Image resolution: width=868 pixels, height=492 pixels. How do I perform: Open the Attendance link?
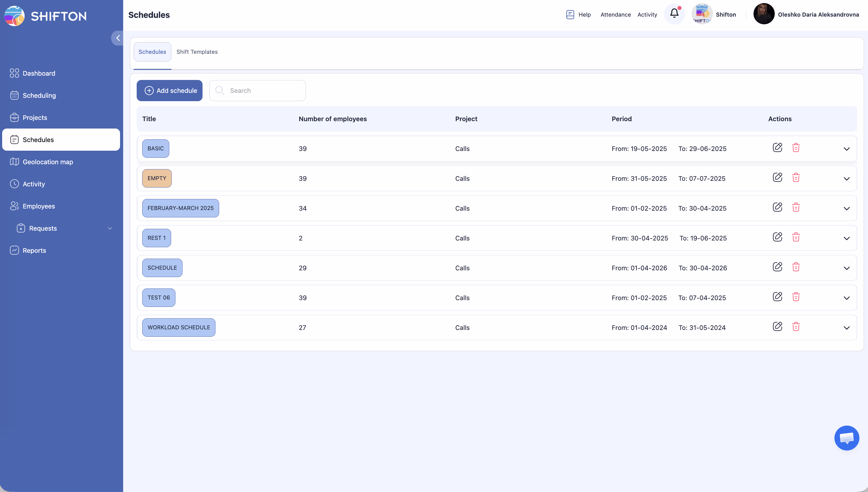click(615, 14)
